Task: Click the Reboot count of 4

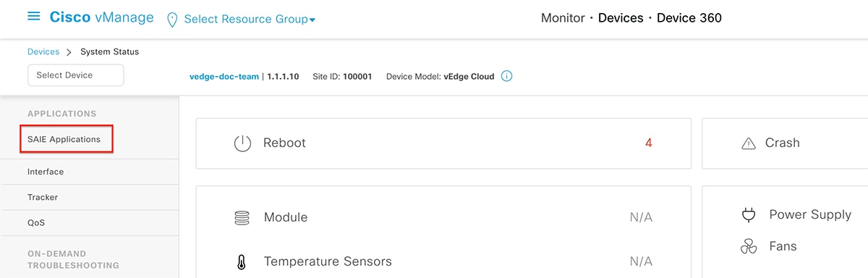Action: tap(649, 143)
